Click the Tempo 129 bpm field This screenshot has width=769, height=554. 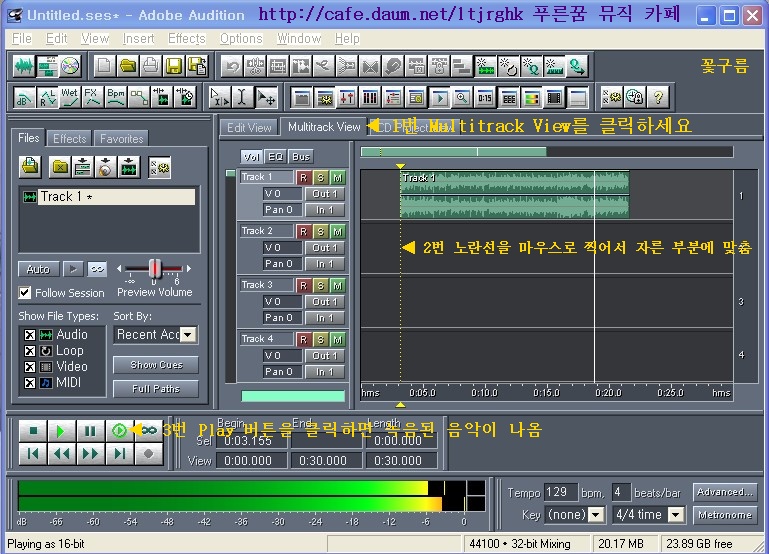561,492
